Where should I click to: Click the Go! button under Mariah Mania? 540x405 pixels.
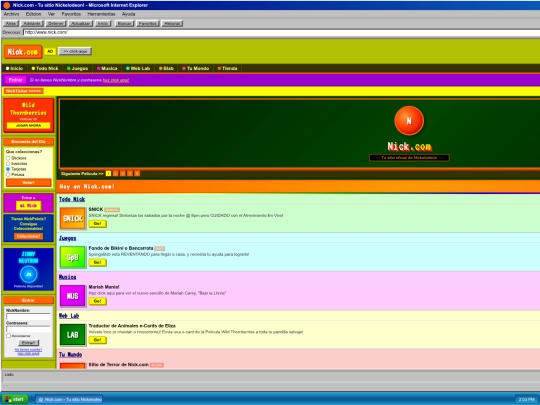point(98,301)
